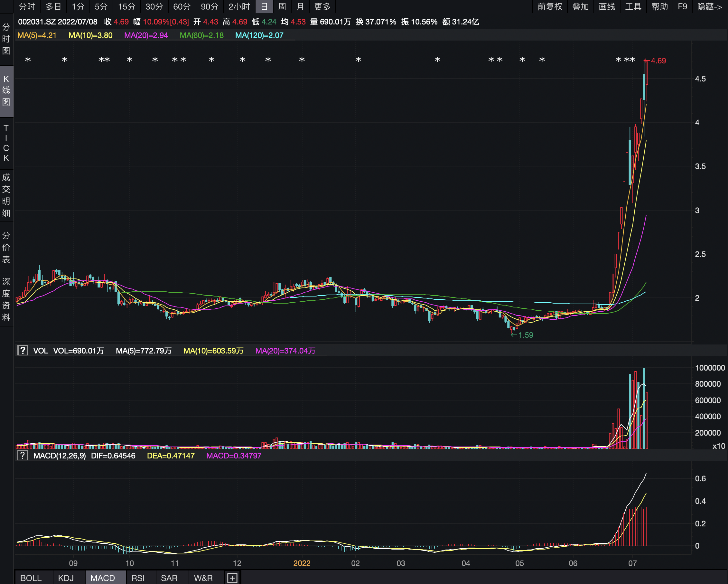Click the 1.59 low price arrow marker
This screenshot has width=728, height=584.
522,335
